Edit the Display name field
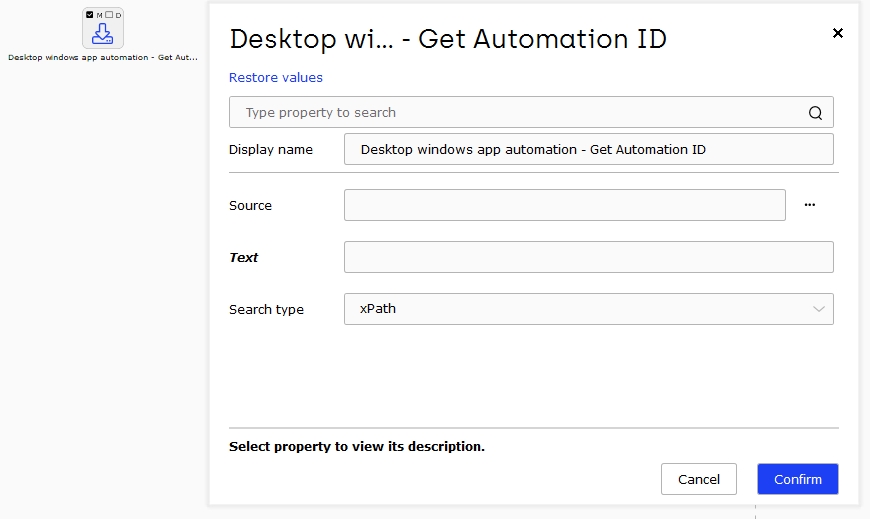This screenshot has height=519, width=870. coord(589,149)
